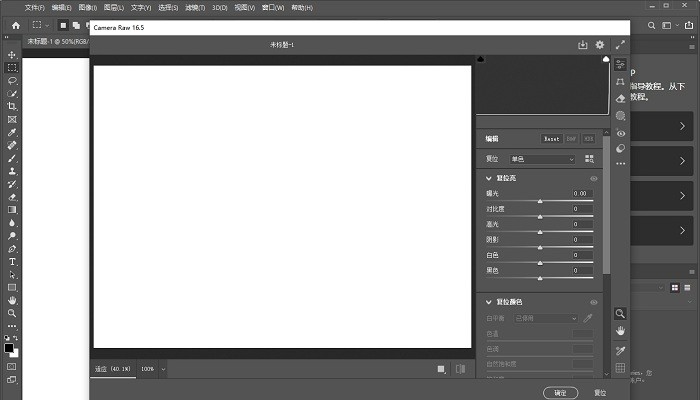
Task: Open Camera Raw preferences gear icon
Action: [600, 45]
